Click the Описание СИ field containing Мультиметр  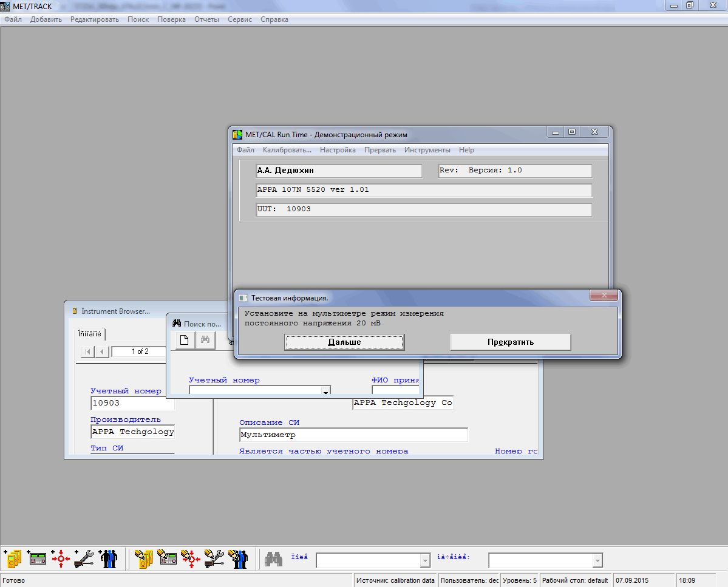353,435
